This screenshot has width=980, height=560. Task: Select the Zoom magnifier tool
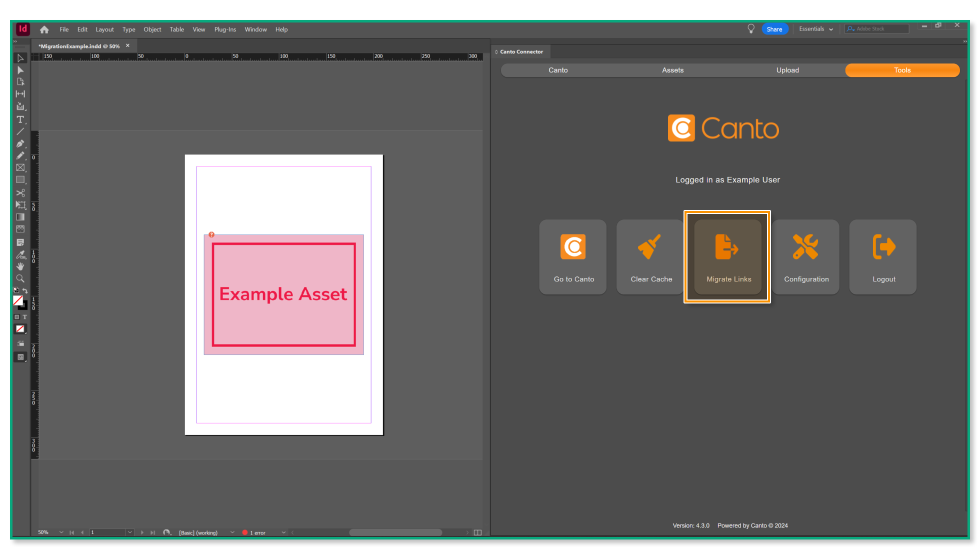tap(20, 278)
